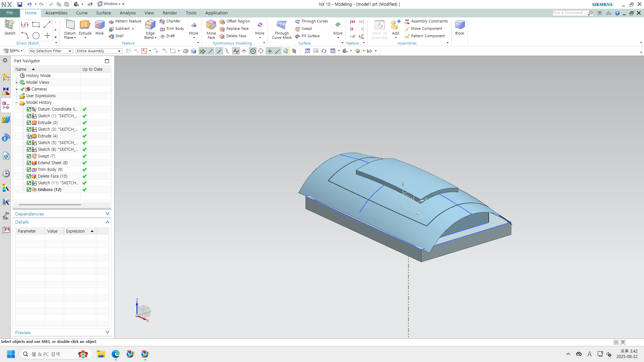Click Add component icon in Assemblies

395,25
